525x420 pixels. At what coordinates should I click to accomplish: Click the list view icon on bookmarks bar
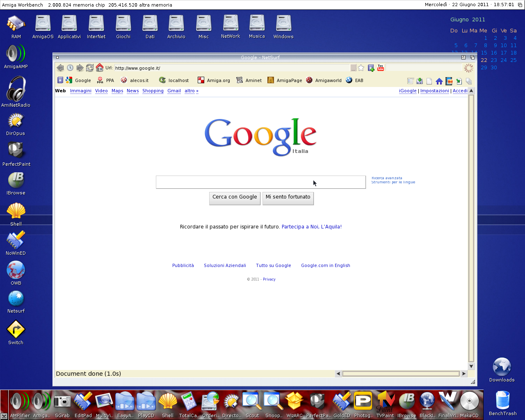point(410,81)
